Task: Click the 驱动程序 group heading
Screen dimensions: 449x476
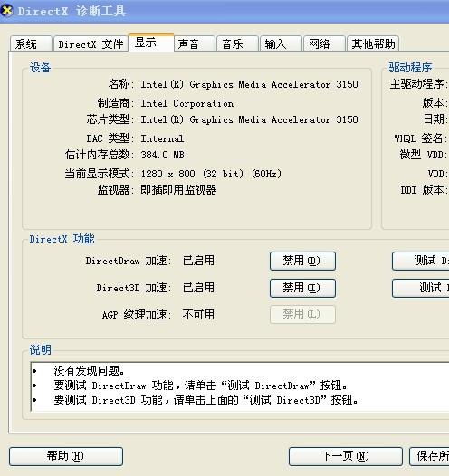Action: point(410,67)
